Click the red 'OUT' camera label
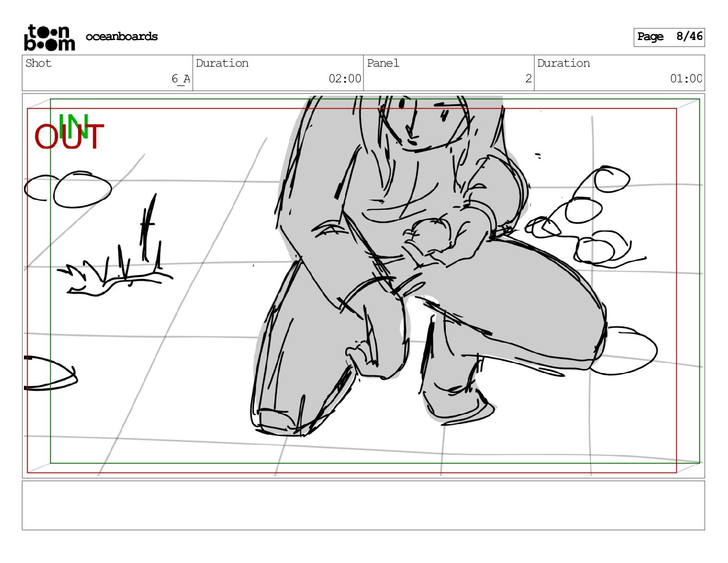Viewport: 728px width, 563px height. point(69,137)
